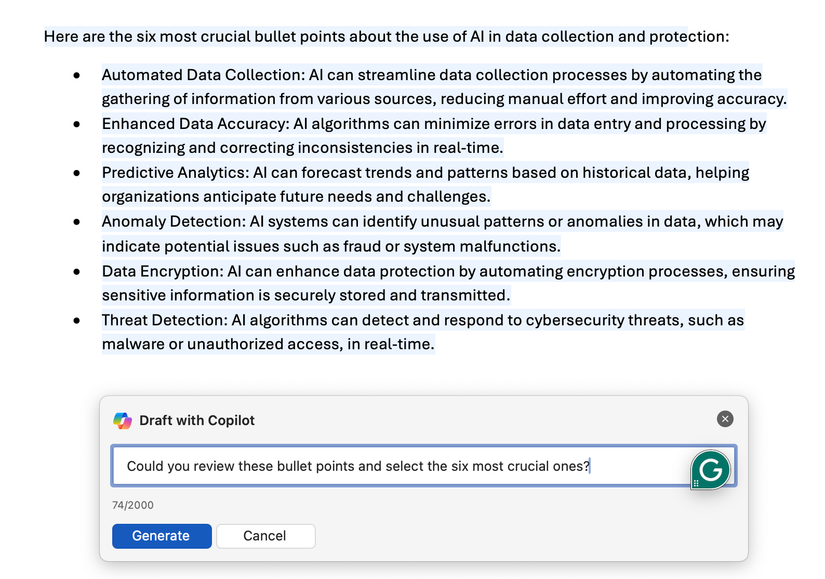The image size is (825, 579).
Task: Open the Grammarly G icon
Action: [x=711, y=468]
